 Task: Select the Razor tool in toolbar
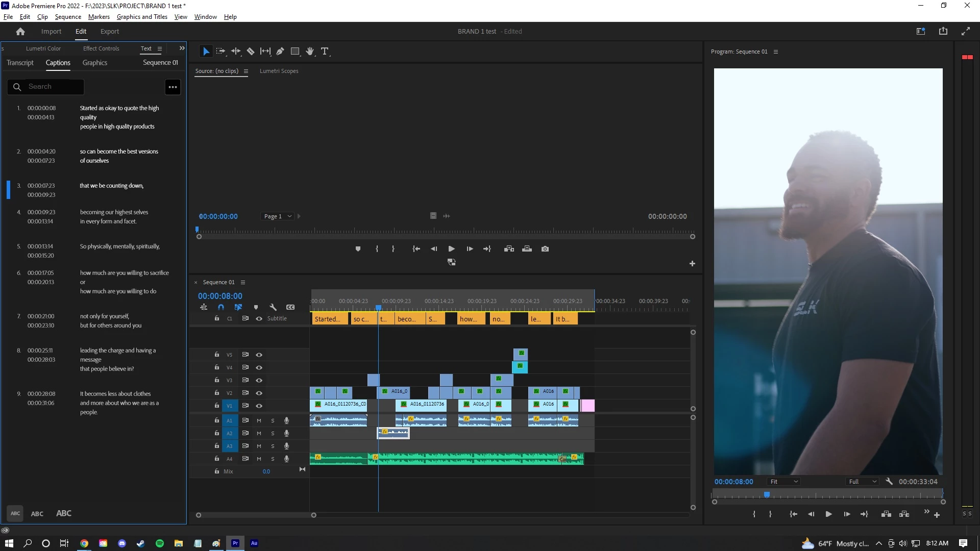[251, 51]
